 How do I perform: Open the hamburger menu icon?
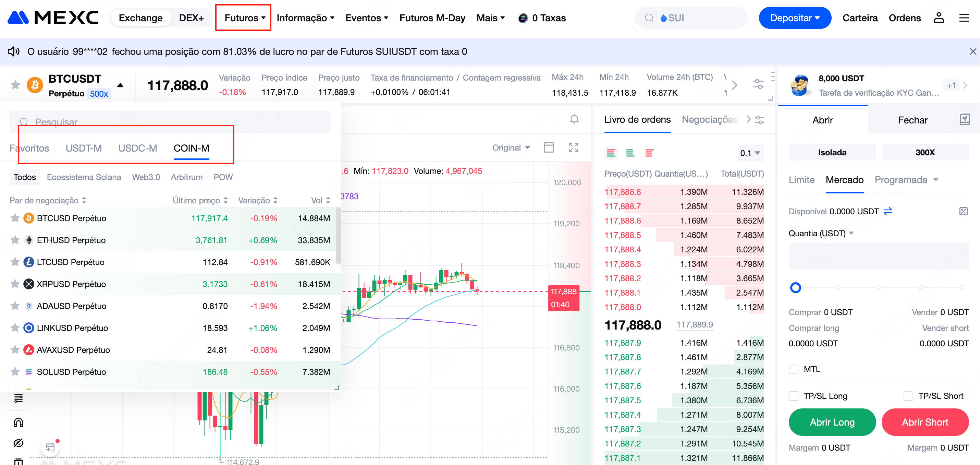964,18
